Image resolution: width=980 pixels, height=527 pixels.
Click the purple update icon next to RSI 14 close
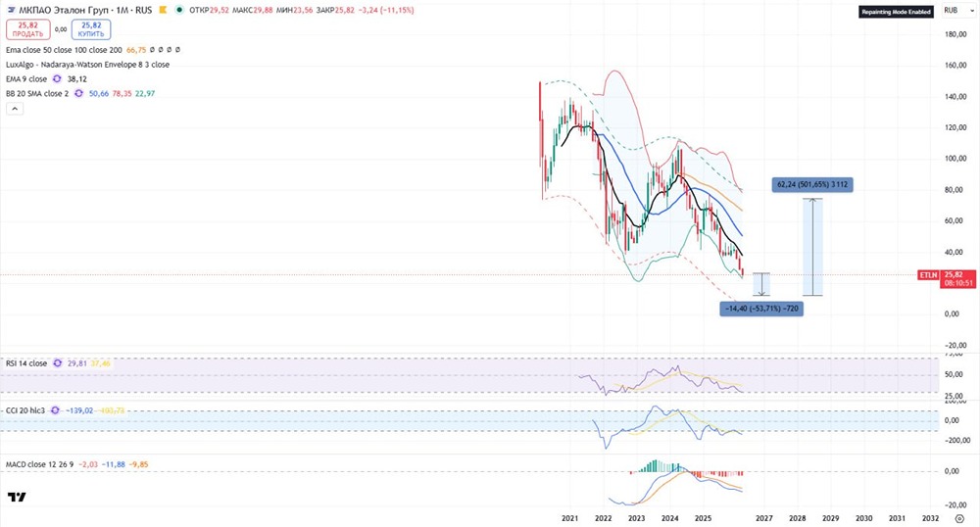pyautogui.click(x=58, y=363)
